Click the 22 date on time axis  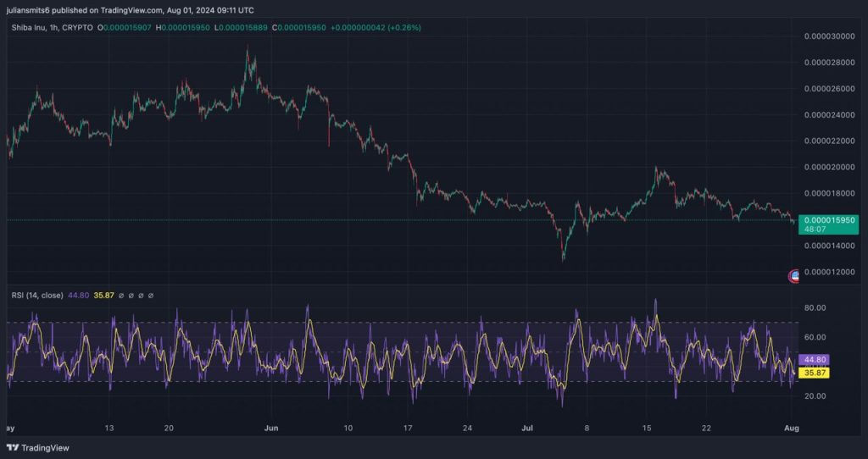pyautogui.click(x=706, y=428)
